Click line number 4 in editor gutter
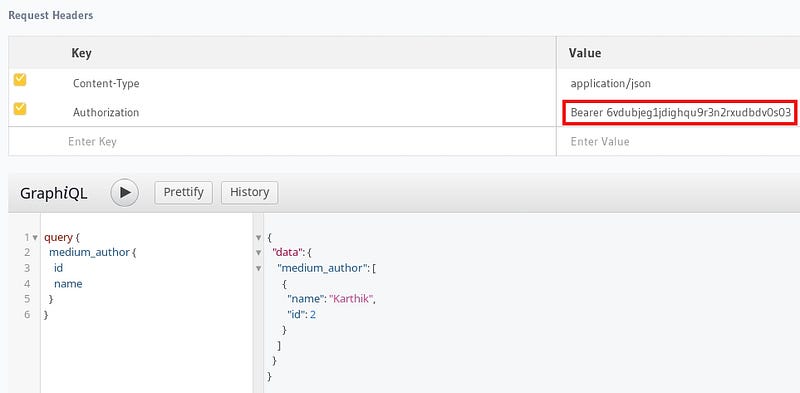 pyautogui.click(x=27, y=284)
